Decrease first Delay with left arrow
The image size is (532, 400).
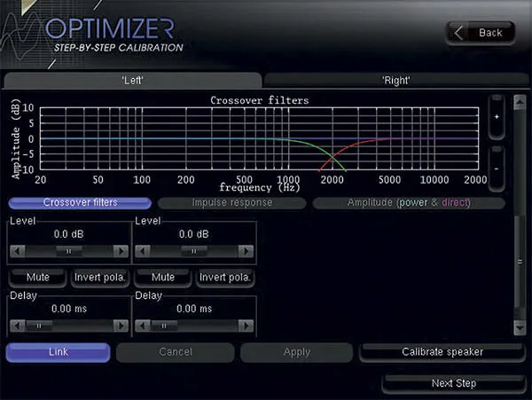click(18, 326)
